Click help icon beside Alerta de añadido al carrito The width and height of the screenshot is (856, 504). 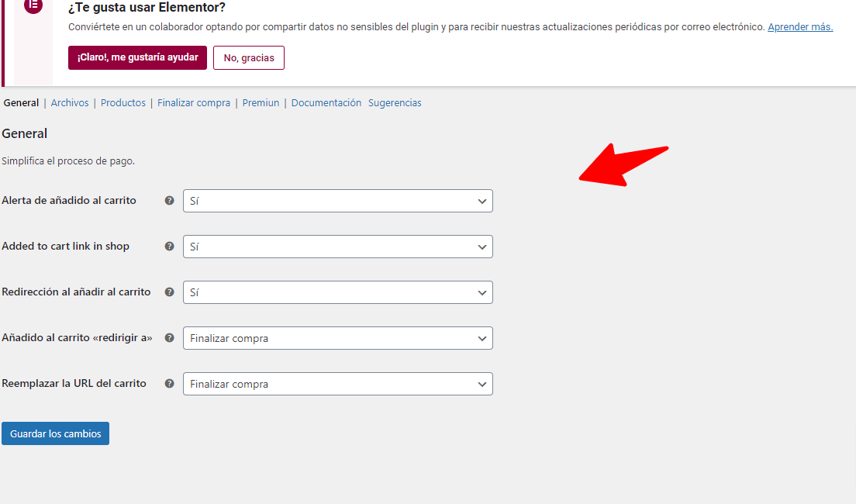click(x=169, y=200)
